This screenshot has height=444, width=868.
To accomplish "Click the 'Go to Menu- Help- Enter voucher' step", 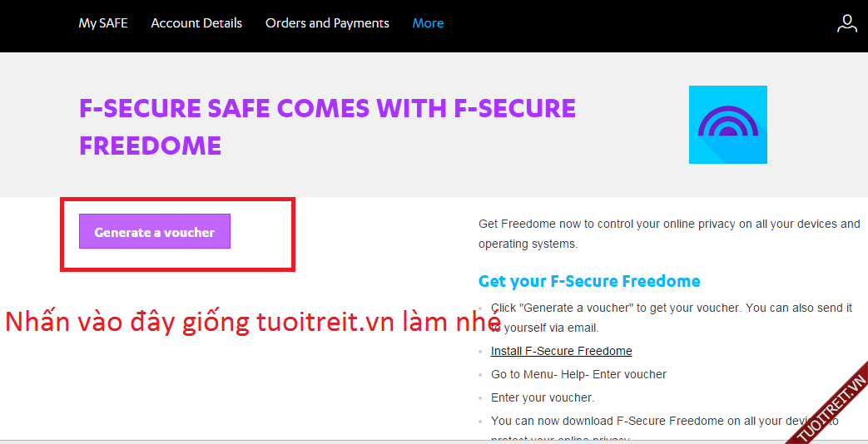I will (578, 374).
